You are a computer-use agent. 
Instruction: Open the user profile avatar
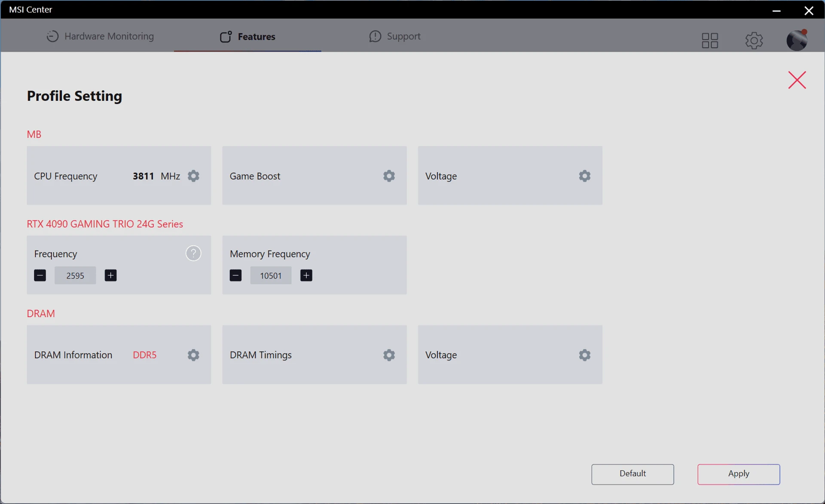pyautogui.click(x=797, y=40)
